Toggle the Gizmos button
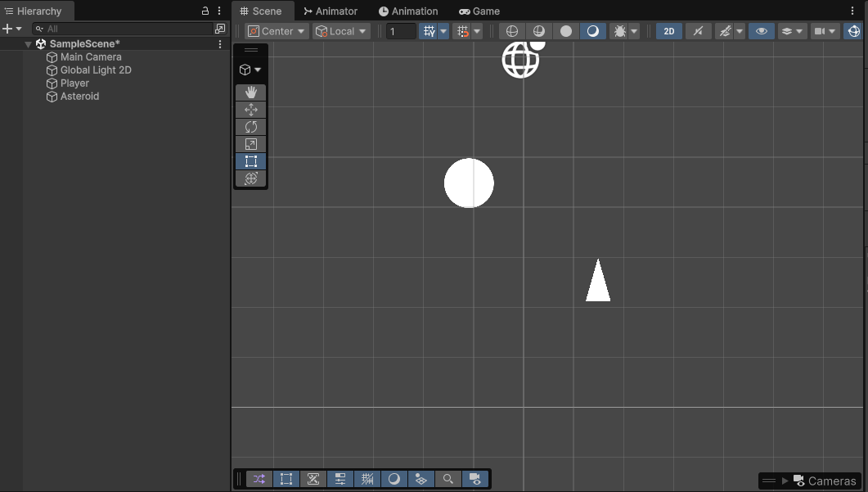 (x=853, y=31)
